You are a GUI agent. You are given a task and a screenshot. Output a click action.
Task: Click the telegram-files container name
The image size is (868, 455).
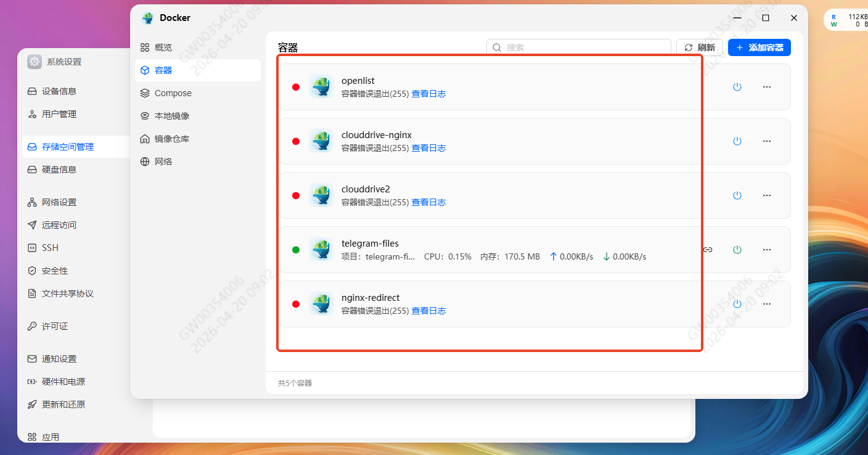point(371,244)
